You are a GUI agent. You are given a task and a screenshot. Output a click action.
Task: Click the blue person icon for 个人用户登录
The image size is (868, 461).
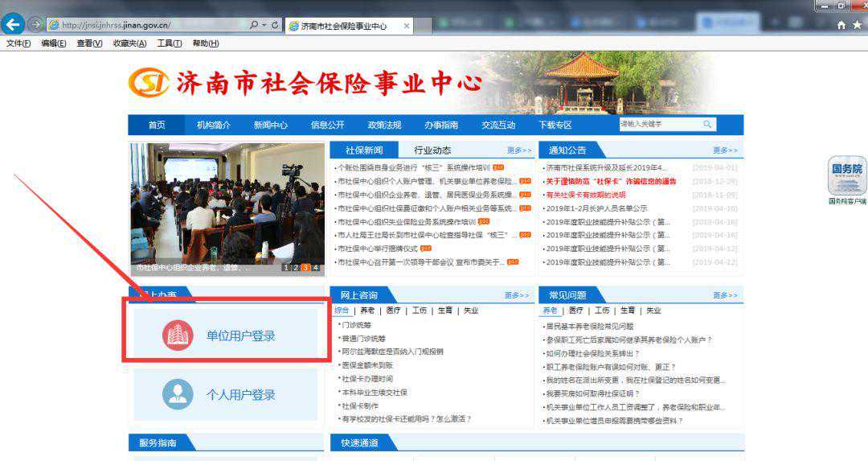point(178,394)
